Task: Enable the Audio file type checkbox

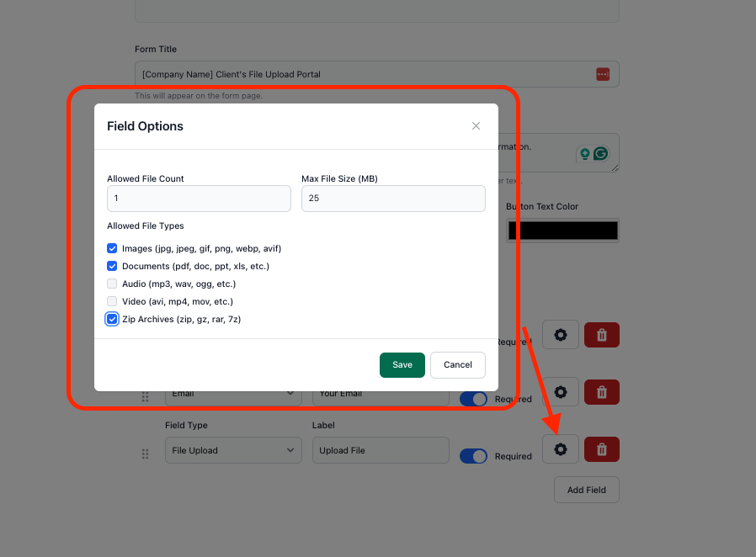Action: [112, 284]
